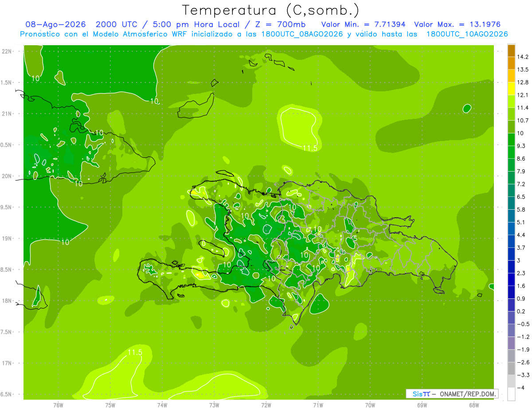The width and height of the screenshot is (532, 411).
Task: Click the "11.4" colorbar label
Action: tap(524, 108)
